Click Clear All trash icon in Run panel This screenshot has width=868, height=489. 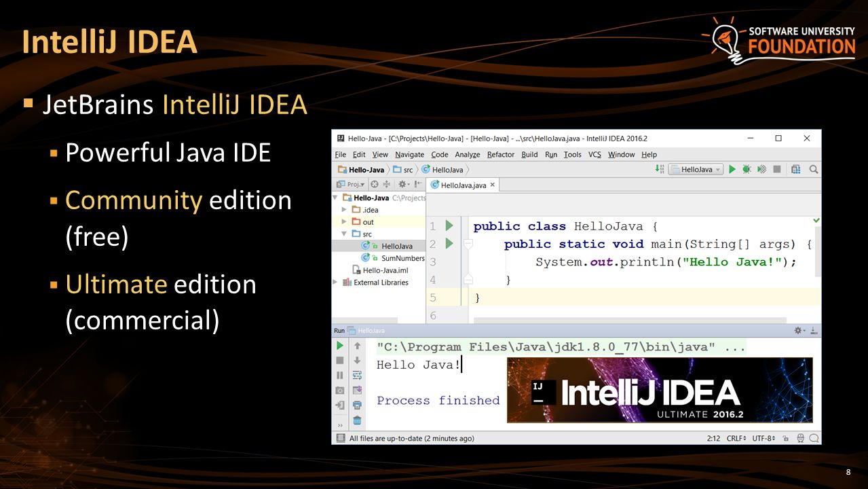point(357,420)
